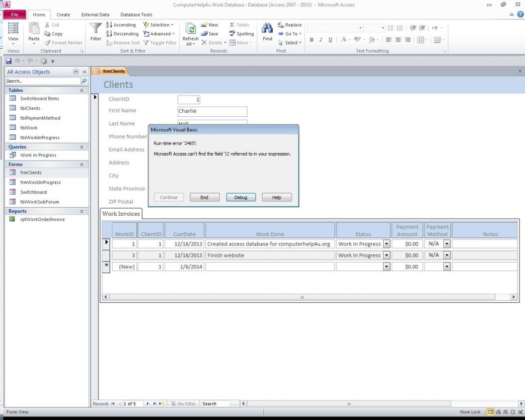The width and height of the screenshot is (525, 420).
Task: Open the Go To dropdown
Action: coord(290,34)
